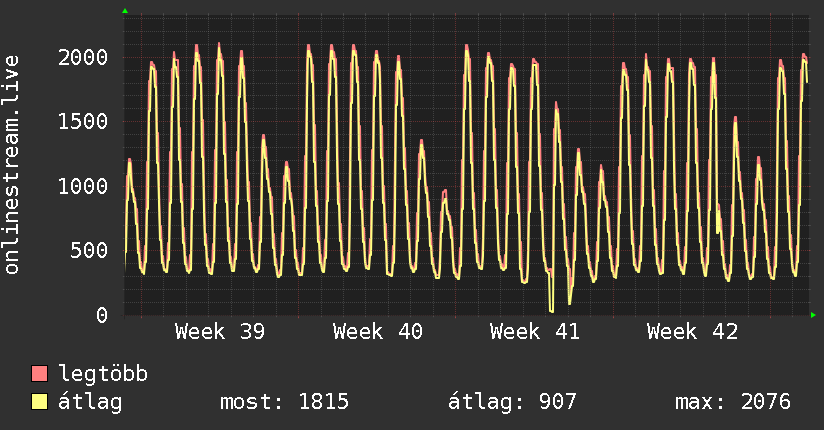Click the green arrow at x-axis end
824x430 pixels.
pyautogui.click(x=813, y=315)
